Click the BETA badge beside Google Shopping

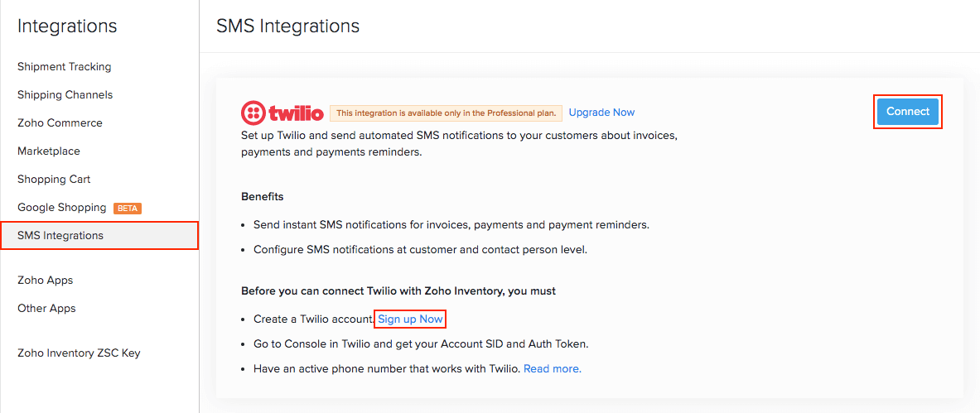pos(128,208)
